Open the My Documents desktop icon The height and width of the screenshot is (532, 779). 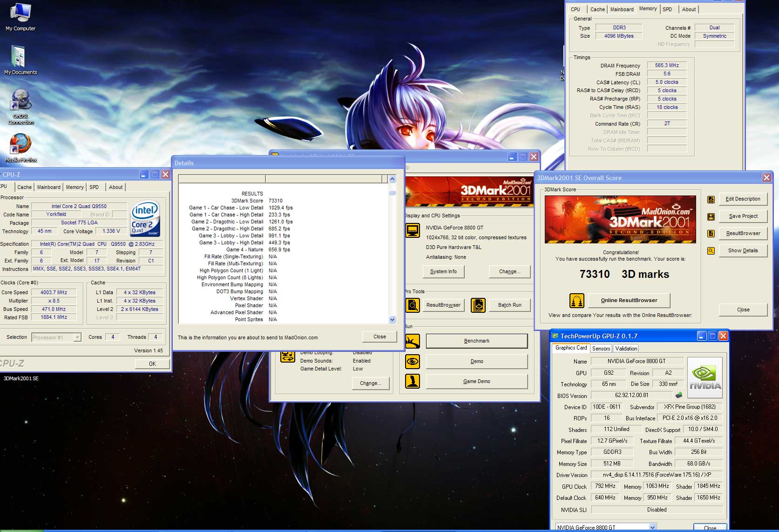pyautogui.click(x=20, y=60)
